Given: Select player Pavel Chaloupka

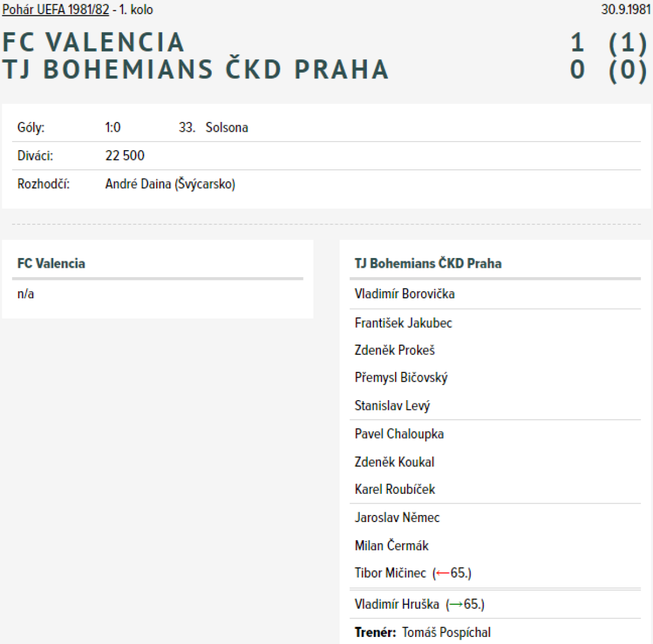Looking at the screenshot, I should [399, 434].
